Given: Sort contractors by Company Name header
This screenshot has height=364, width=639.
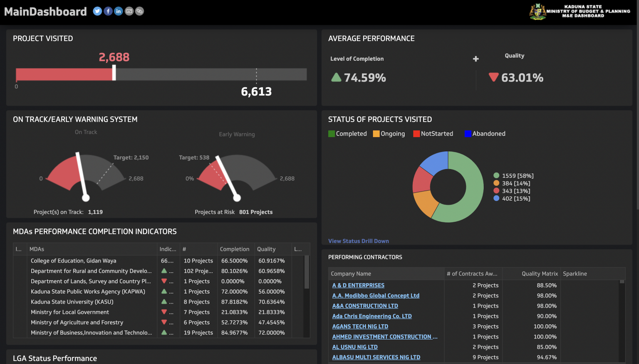Looking at the screenshot, I should pyautogui.click(x=351, y=274).
